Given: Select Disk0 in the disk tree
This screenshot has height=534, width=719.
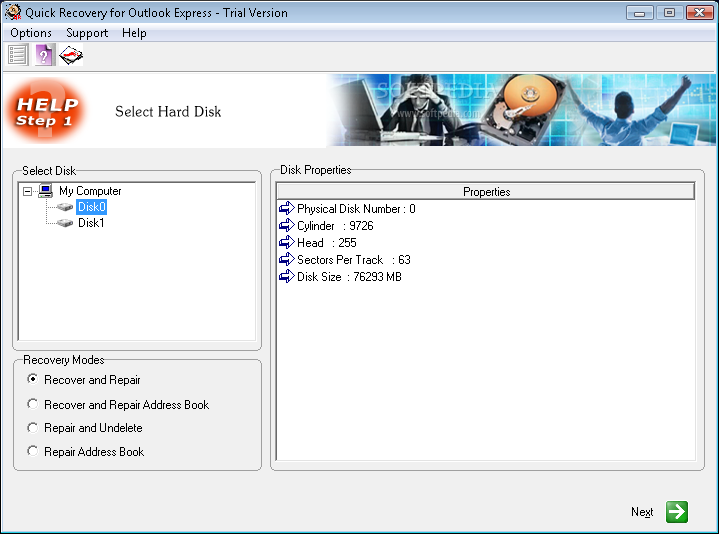Looking at the screenshot, I should [92, 207].
